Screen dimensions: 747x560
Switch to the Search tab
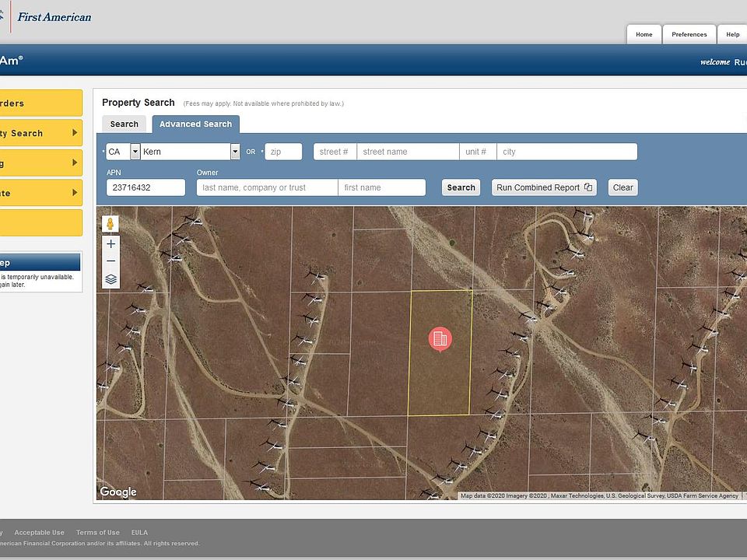coord(124,124)
